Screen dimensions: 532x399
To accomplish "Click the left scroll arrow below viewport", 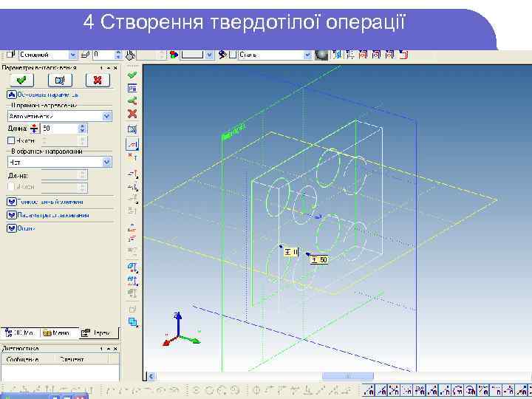I will [x=151, y=376].
